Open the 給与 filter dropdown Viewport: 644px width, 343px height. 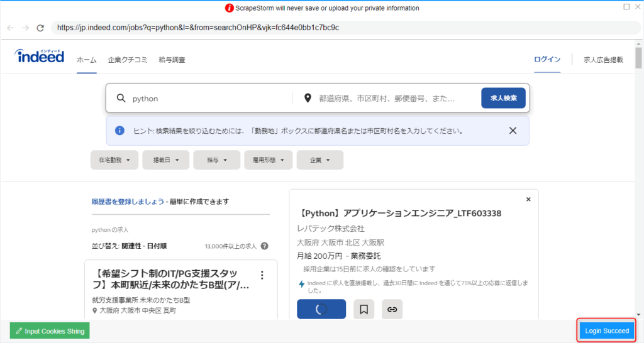[217, 160]
